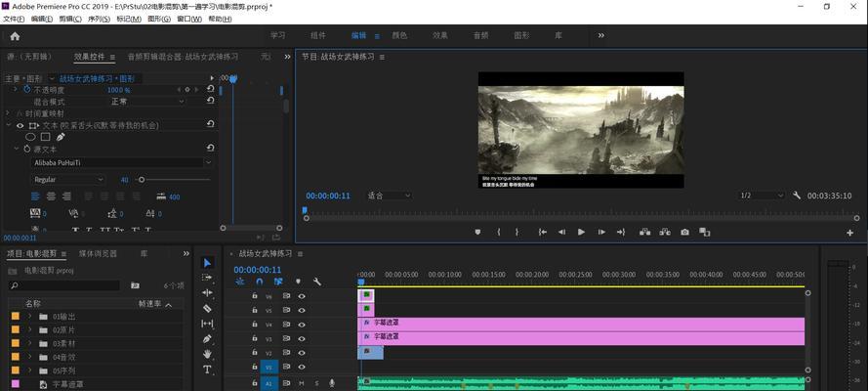Click the Lift button in program monitor
The image size is (868, 391).
(645, 233)
